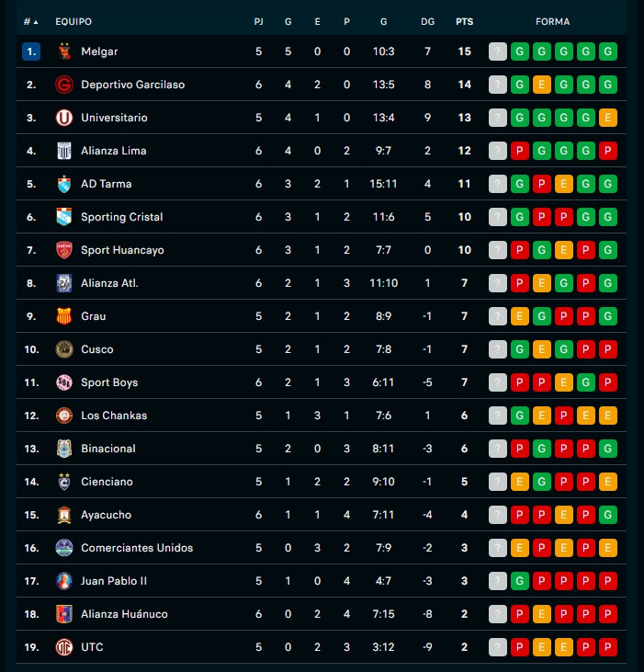The image size is (644, 672).
Task: Click the Juan Pablo II team crest
Action: click(x=64, y=581)
